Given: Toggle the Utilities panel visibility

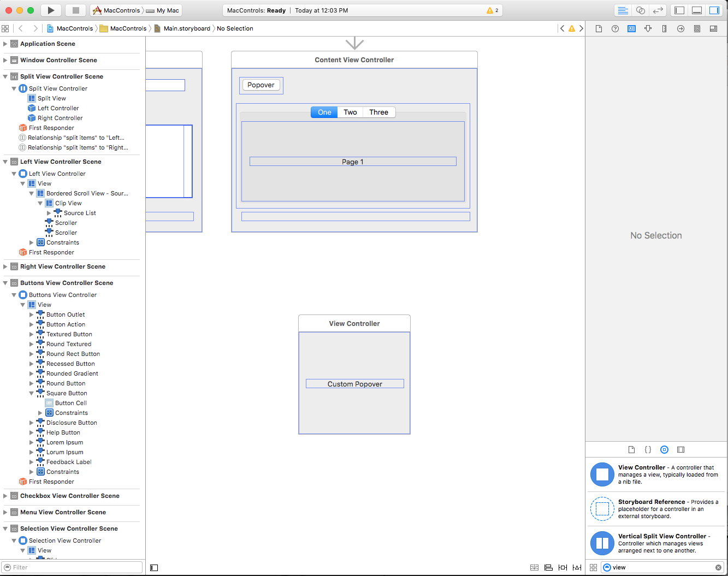Looking at the screenshot, I should [x=713, y=10].
